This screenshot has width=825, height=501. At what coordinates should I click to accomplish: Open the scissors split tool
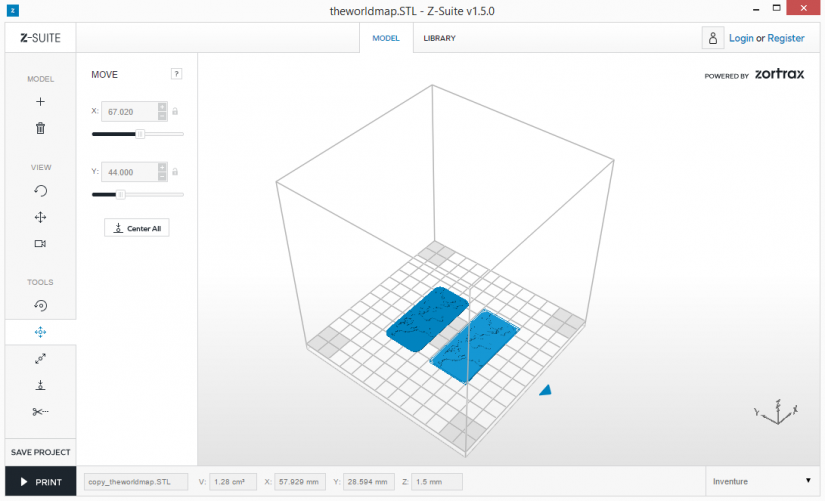(40, 412)
